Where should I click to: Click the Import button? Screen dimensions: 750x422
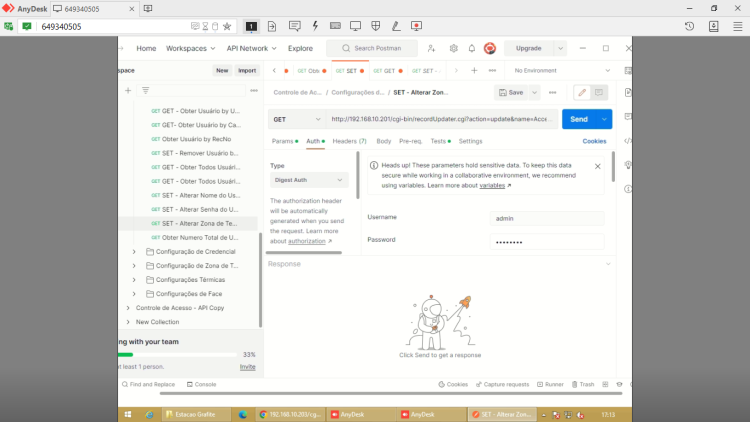tap(247, 70)
